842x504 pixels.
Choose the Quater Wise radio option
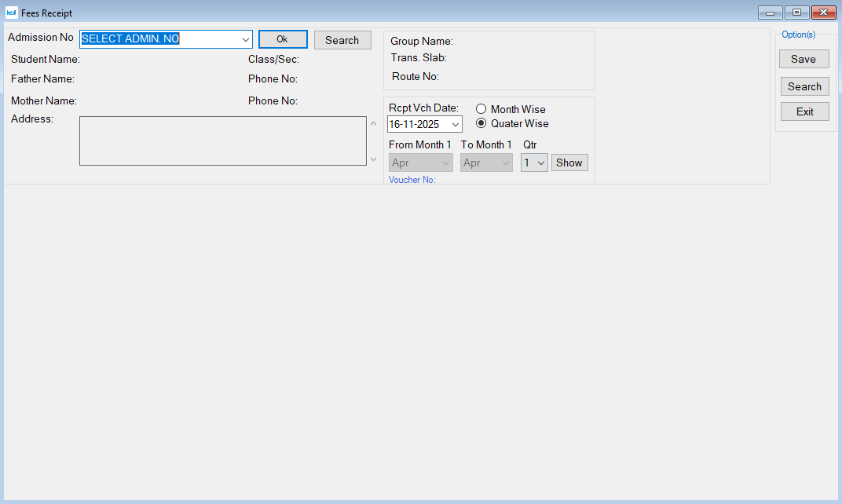pyautogui.click(x=481, y=123)
